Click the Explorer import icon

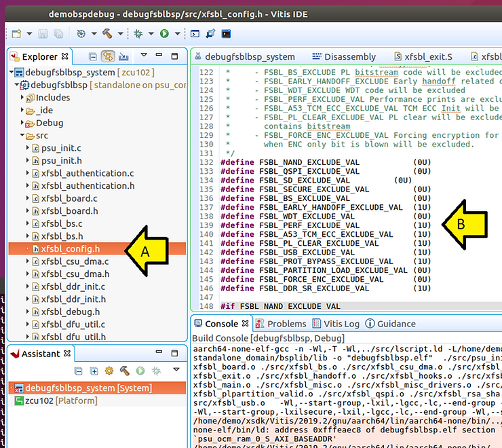(123, 57)
